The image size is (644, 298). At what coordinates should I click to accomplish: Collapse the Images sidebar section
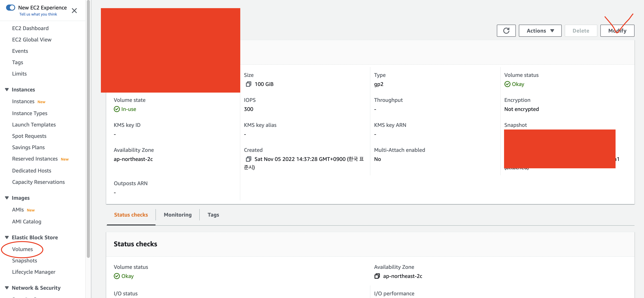7,198
